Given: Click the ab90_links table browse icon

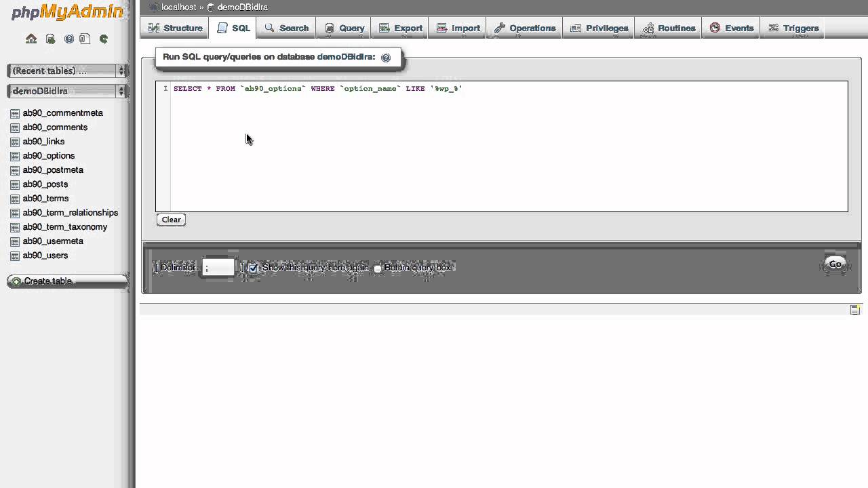Looking at the screenshot, I should 15,142.
